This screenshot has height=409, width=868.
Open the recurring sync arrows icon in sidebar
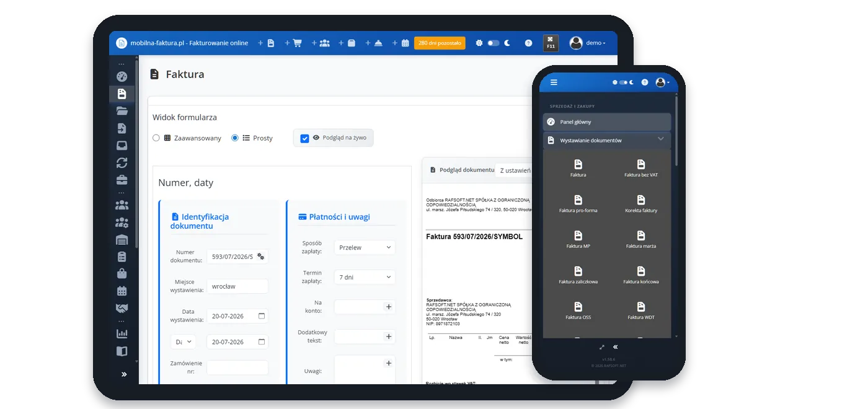tap(122, 162)
